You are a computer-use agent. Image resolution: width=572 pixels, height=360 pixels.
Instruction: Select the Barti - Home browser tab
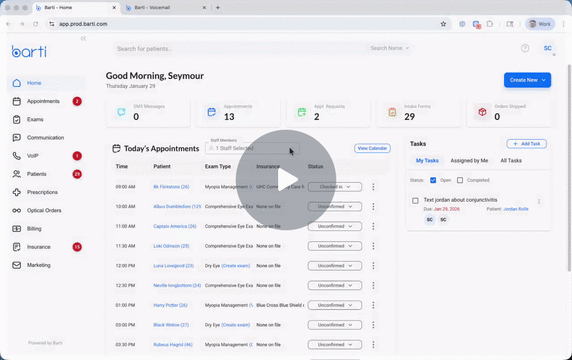tap(76, 8)
